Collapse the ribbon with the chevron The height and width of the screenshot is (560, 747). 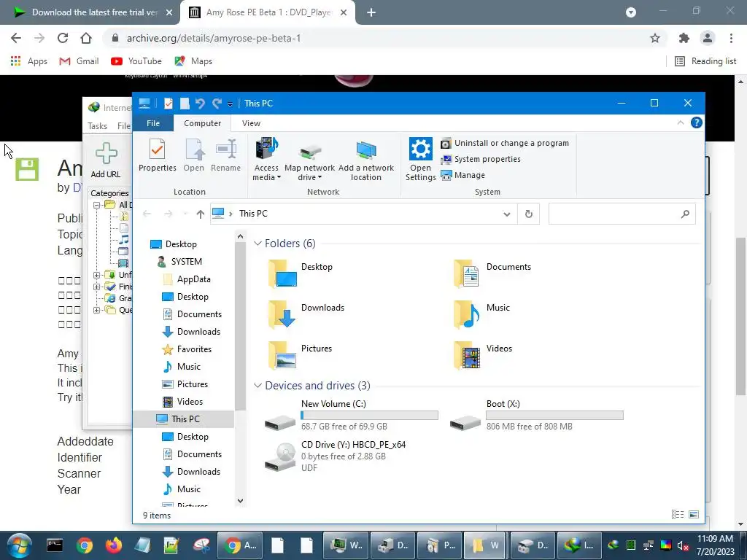(x=681, y=122)
